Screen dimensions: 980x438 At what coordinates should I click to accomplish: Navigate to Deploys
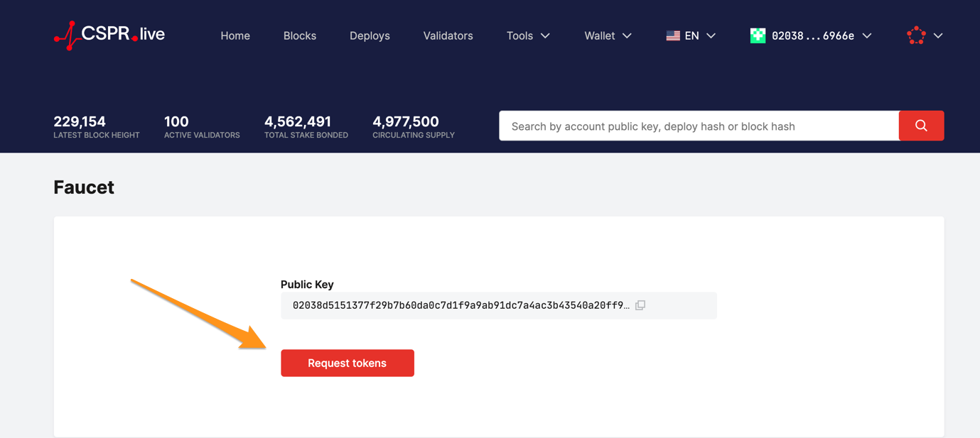tap(370, 35)
